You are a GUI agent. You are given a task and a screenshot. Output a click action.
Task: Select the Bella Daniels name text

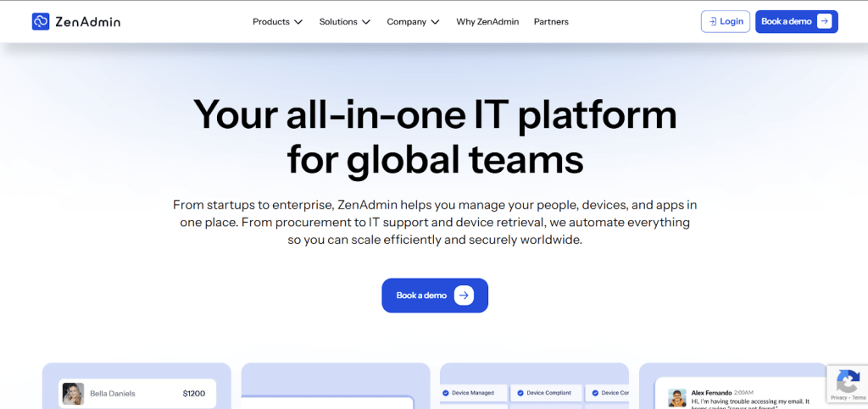click(113, 394)
